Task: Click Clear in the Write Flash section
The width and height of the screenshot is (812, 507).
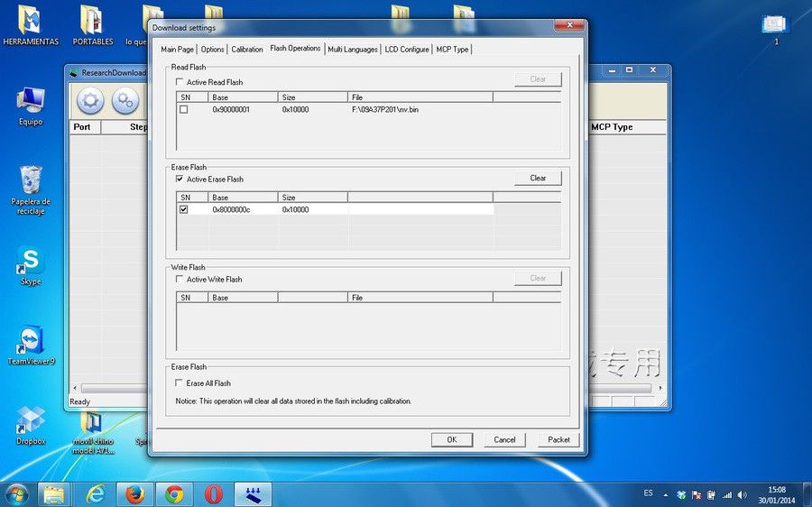Action: pos(538,278)
